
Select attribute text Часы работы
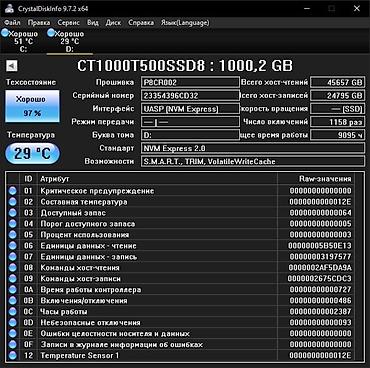tap(64, 312)
